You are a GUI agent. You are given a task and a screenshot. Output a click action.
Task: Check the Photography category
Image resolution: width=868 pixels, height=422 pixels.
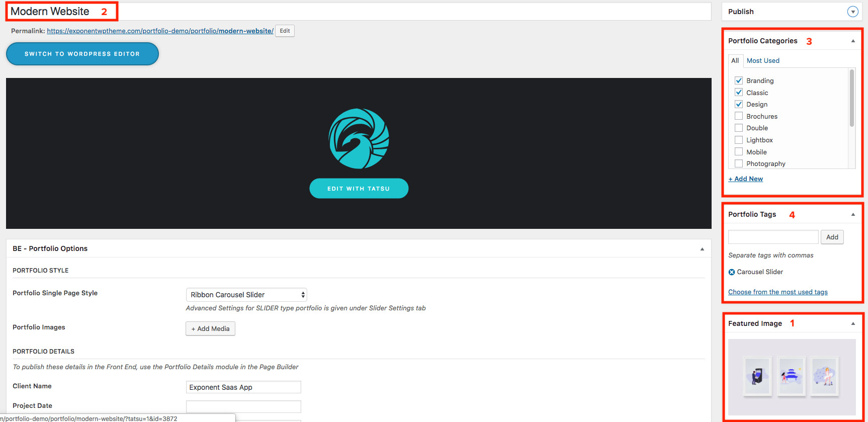[x=739, y=163]
